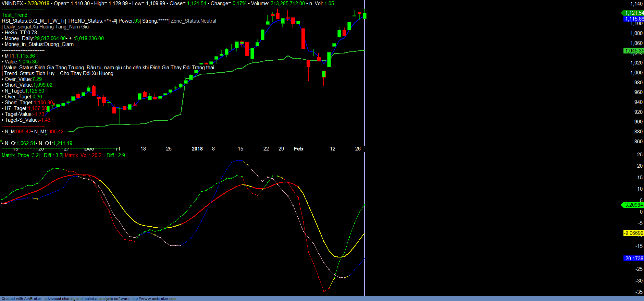
Task: Click the 26 date label on the time axis
Action: [358, 149]
